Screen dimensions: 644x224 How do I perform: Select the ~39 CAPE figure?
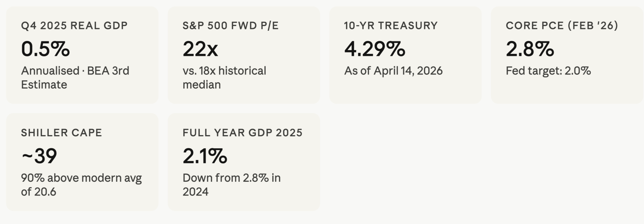point(39,156)
